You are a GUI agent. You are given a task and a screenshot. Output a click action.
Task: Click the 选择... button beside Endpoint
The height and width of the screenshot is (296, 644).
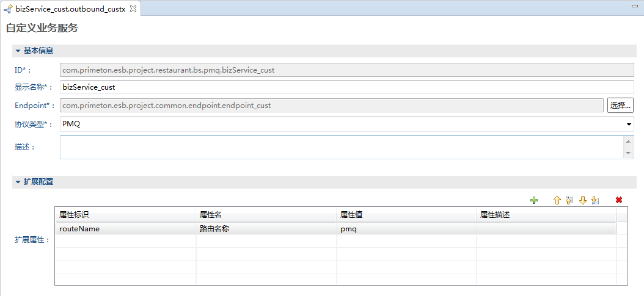click(620, 105)
